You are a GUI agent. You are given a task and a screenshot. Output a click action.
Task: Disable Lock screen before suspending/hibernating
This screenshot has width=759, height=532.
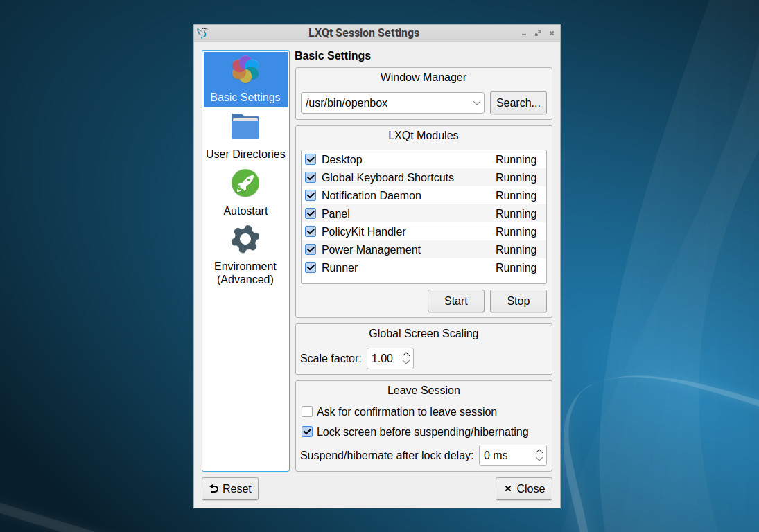(307, 432)
